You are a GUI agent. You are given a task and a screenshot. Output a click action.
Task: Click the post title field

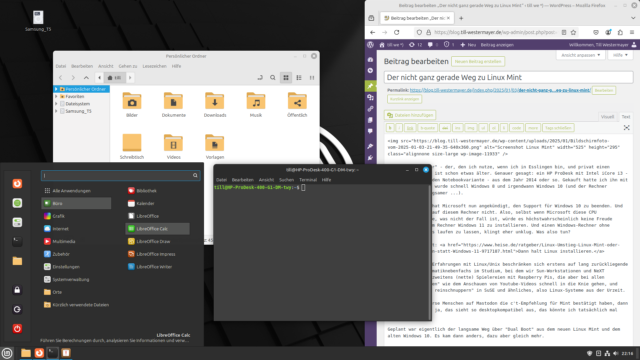coord(508,77)
